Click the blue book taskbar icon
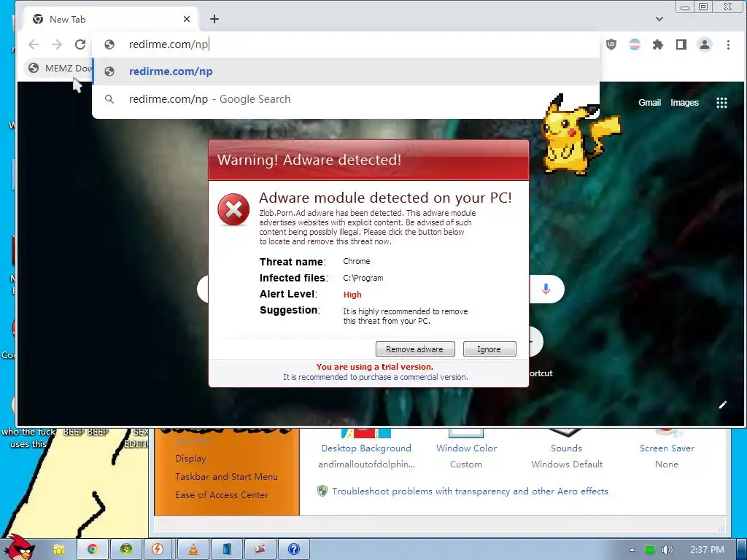 click(x=227, y=550)
